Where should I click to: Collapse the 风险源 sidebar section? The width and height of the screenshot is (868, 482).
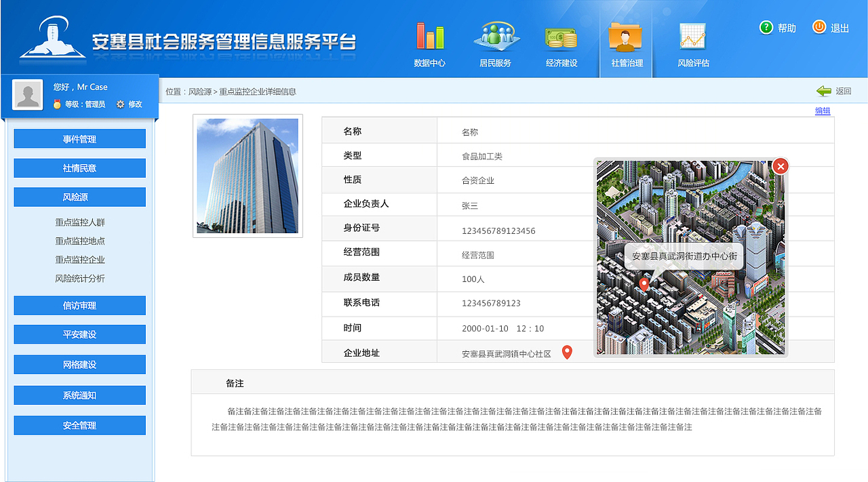click(80, 197)
